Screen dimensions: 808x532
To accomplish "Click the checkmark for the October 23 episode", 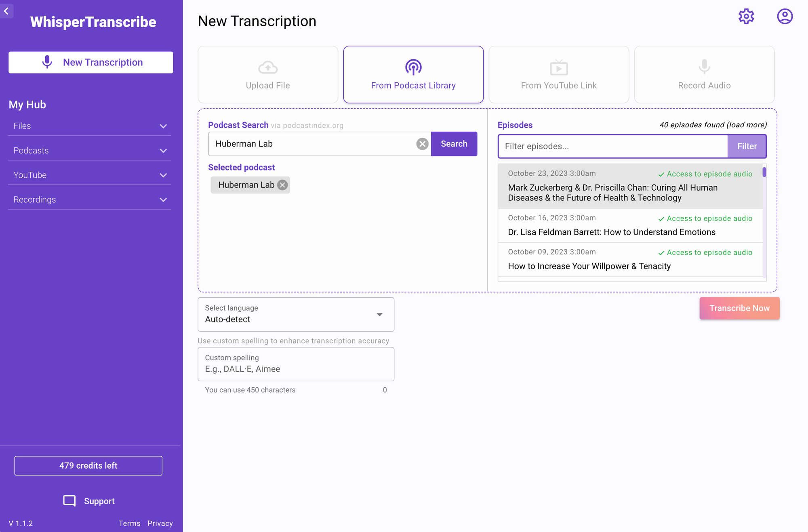I will (661, 175).
